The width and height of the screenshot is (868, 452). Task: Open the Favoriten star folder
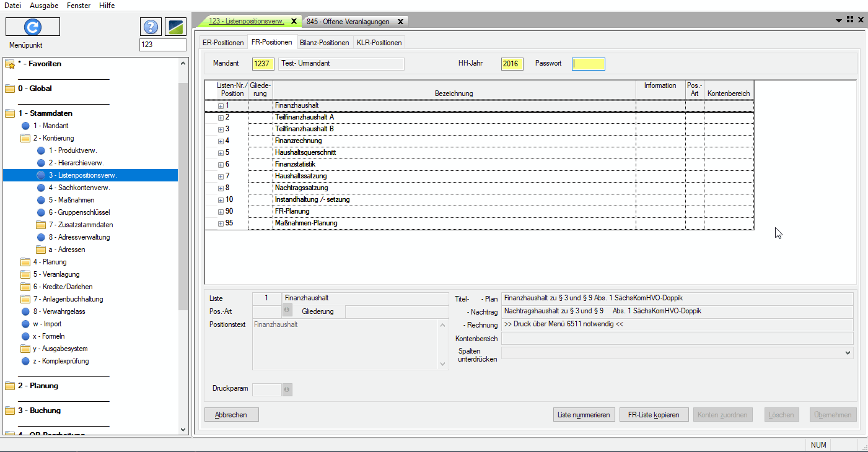pyautogui.click(x=10, y=64)
